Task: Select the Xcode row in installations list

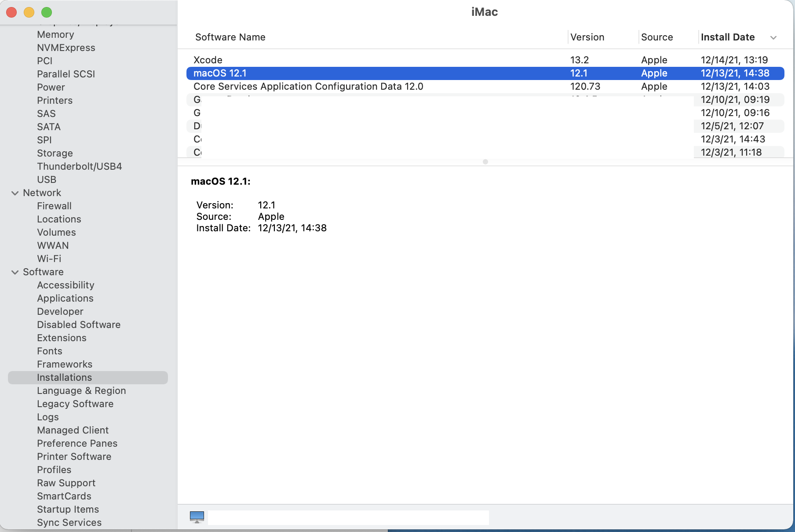Action: (485, 60)
